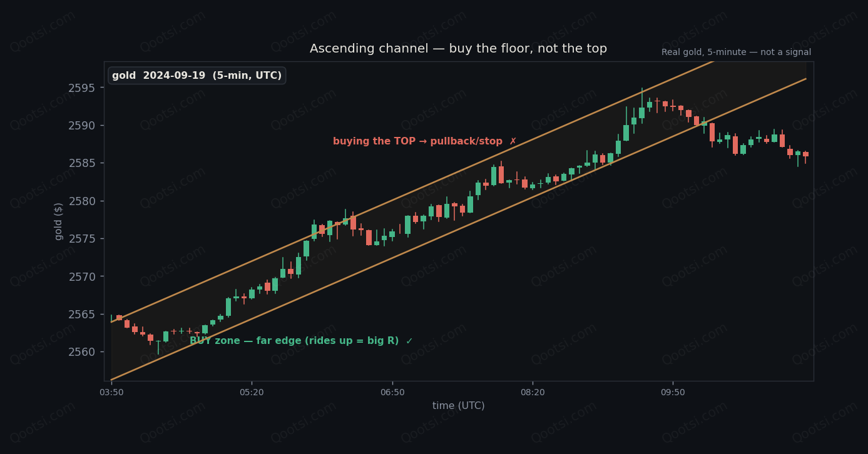Click the 'gold ($)' y-axis title
This screenshot has height=454, width=868.
[x=59, y=221]
